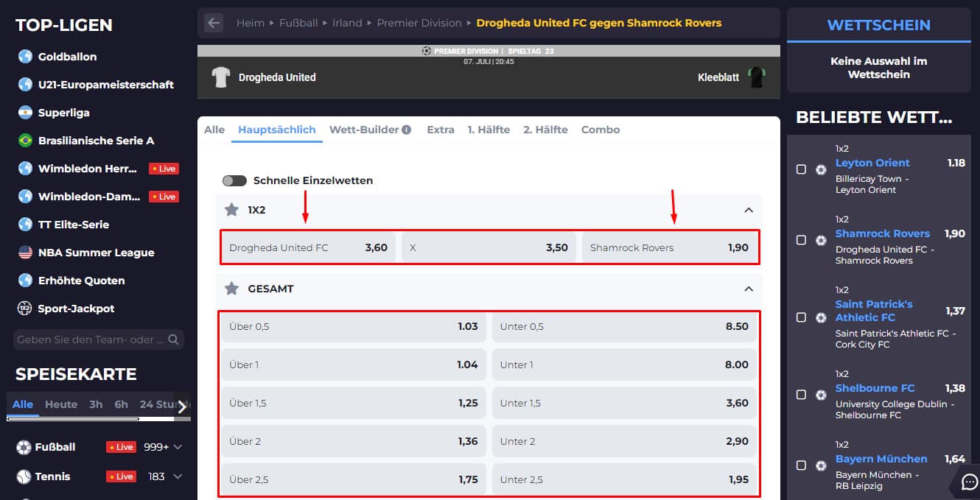The width and height of the screenshot is (980, 500).
Task: Click the Sport-Jackpot 1X2 ball icon
Action: pos(24,309)
